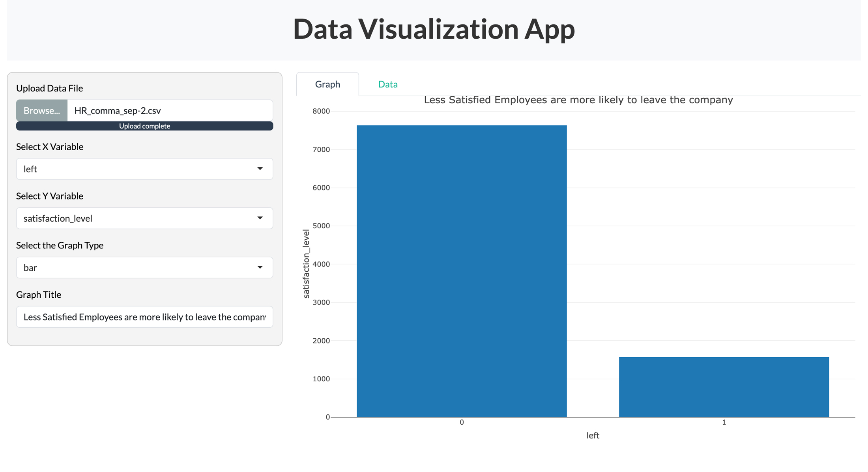Click the 5000 y-axis tick label
Screen dimensions: 868x472
point(321,226)
